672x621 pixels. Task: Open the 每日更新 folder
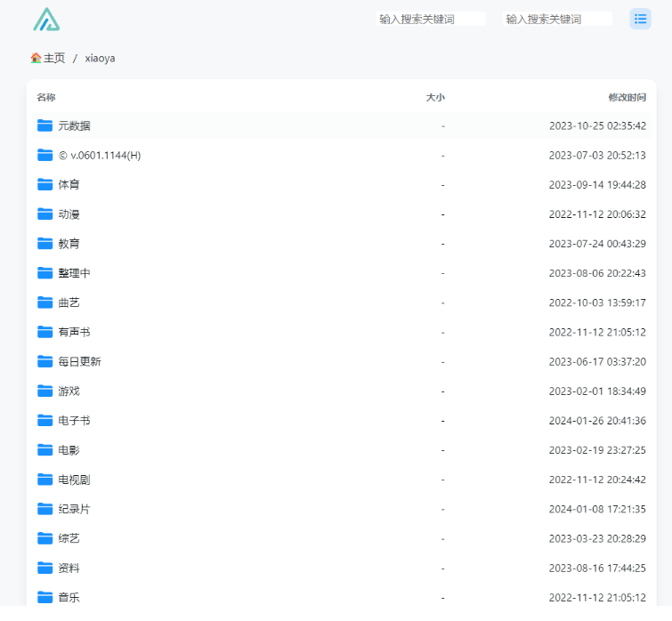(79, 361)
